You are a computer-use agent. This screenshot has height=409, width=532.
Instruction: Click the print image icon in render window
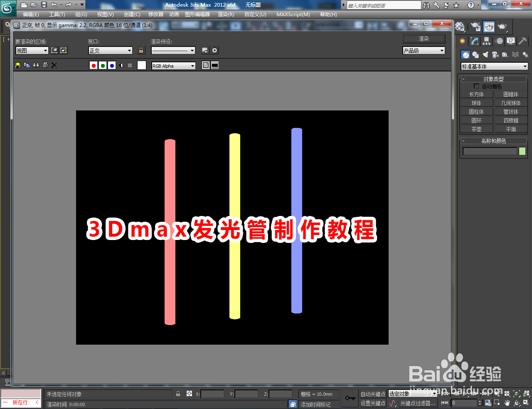(x=45, y=65)
